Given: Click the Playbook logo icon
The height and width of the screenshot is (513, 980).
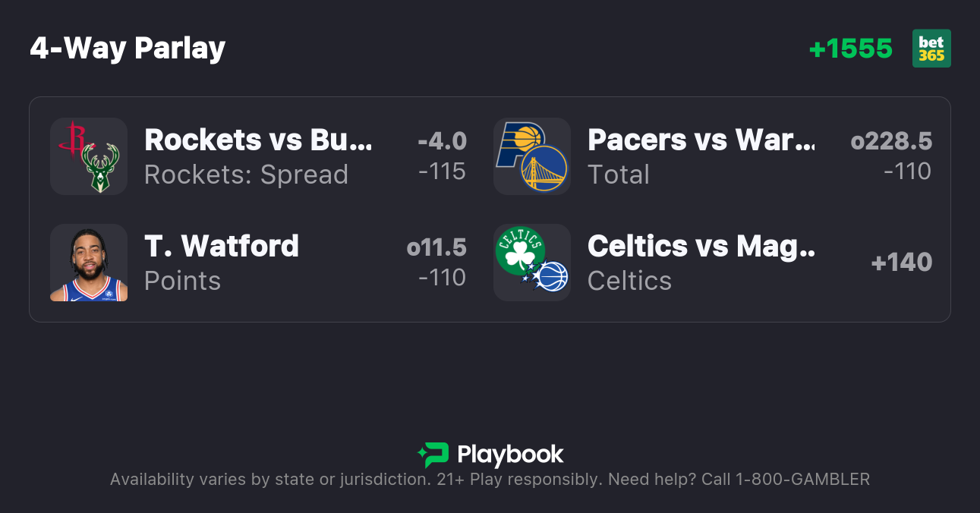Looking at the screenshot, I should click(x=431, y=454).
